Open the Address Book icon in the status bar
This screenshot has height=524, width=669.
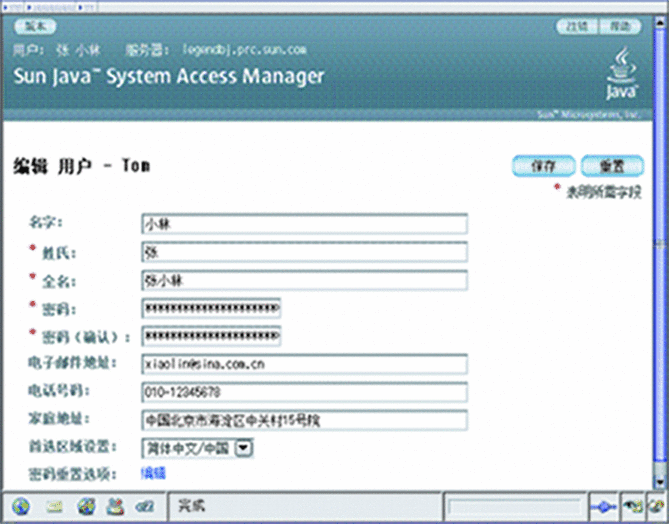[x=115, y=506]
